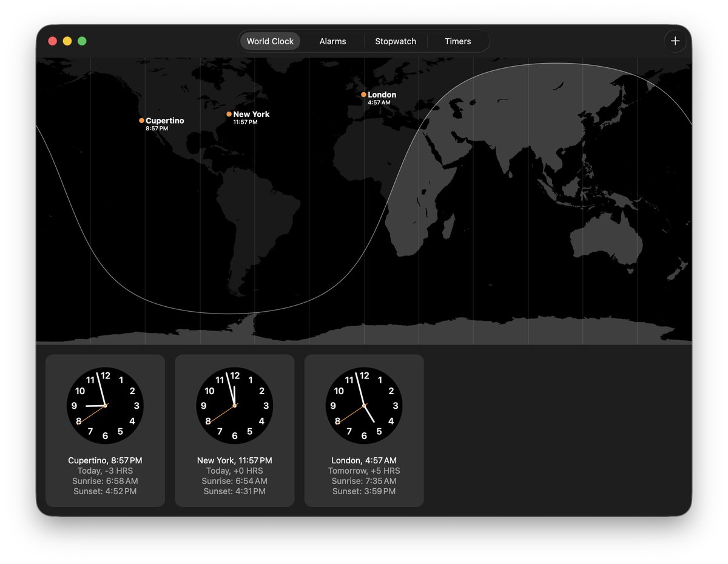728x564 pixels.
Task: Click the add clock plus icon
Action: coord(675,41)
